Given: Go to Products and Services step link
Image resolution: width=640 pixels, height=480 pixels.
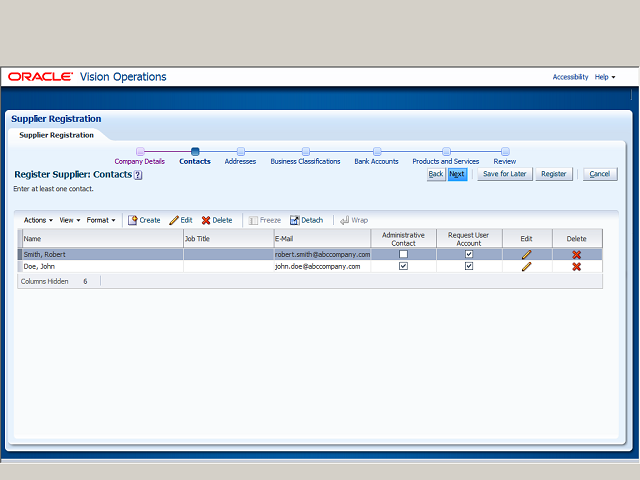Looking at the screenshot, I should (x=446, y=161).
